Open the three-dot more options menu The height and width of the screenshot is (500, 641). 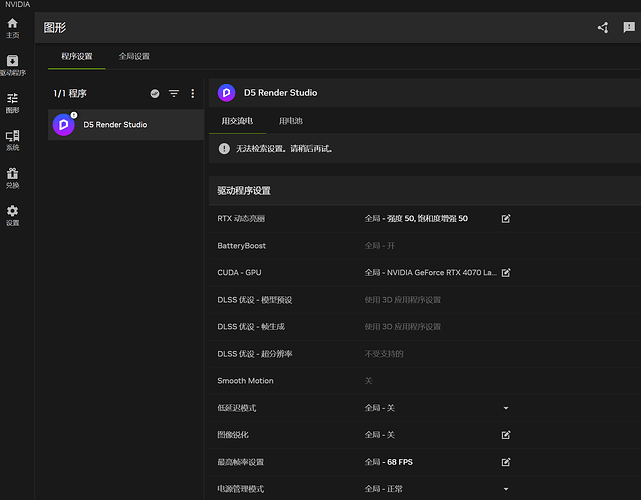tap(193, 94)
